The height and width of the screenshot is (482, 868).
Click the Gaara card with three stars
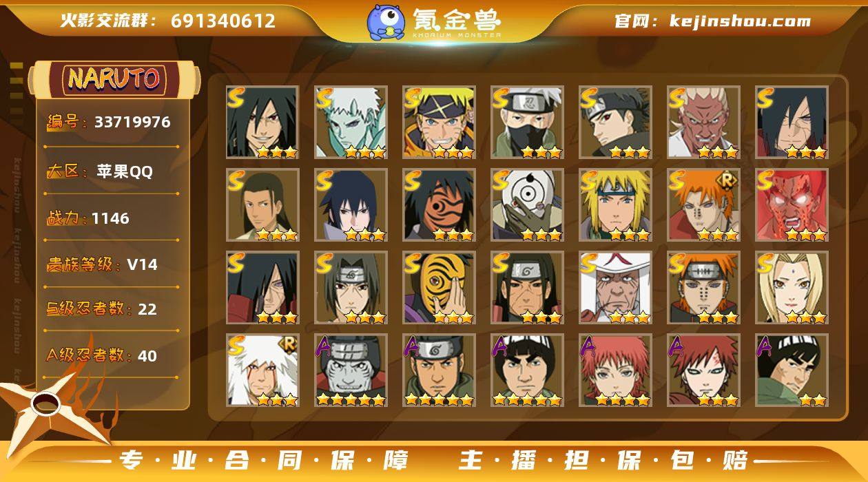[703, 370]
